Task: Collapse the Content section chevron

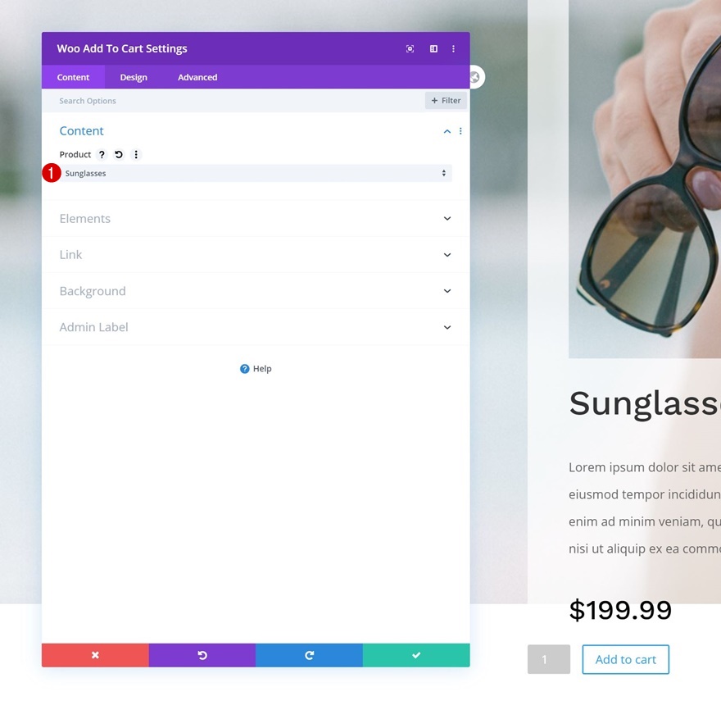Action: (447, 131)
